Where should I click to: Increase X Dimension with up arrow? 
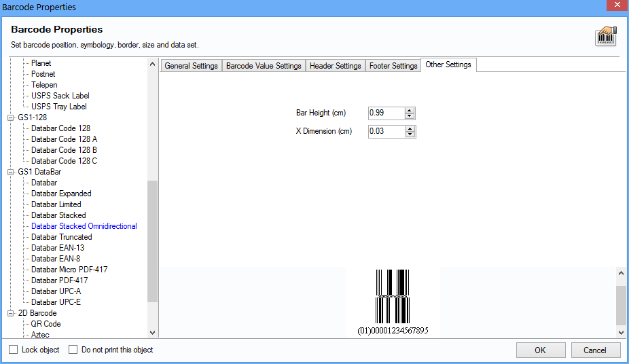[x=410, y=128]
